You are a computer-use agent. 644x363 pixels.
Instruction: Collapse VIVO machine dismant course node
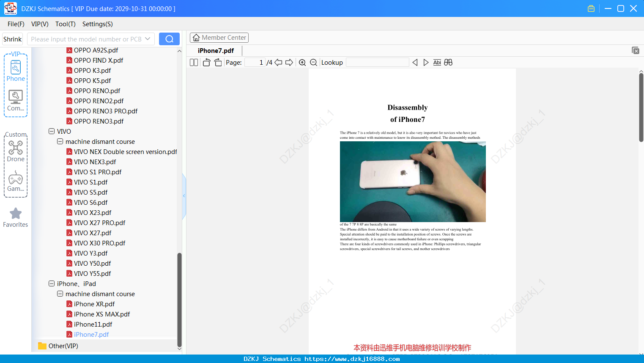[x=60, y=141]
